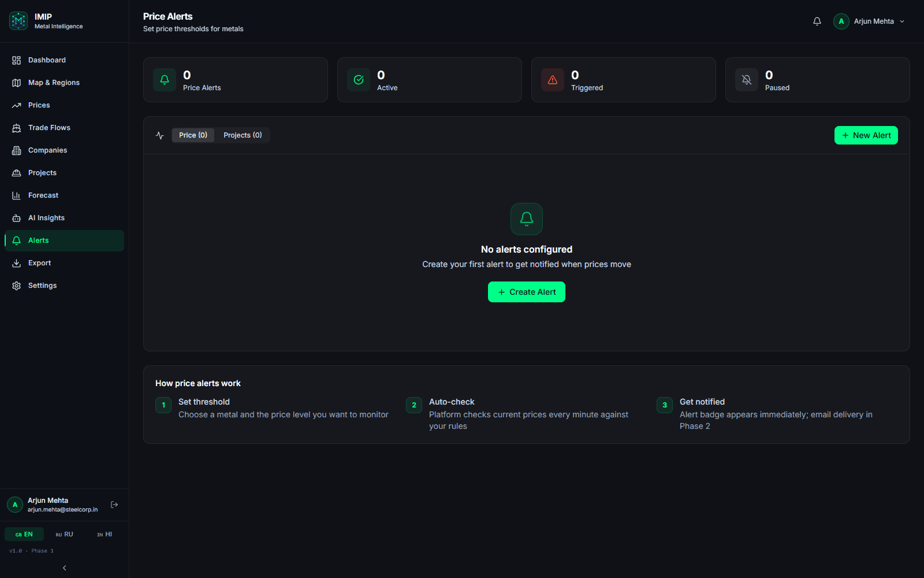Image resolution: width=924 pixels, height=578 pixels.
Task: Click the notifications bell in header
Action: tap(817, 21)
